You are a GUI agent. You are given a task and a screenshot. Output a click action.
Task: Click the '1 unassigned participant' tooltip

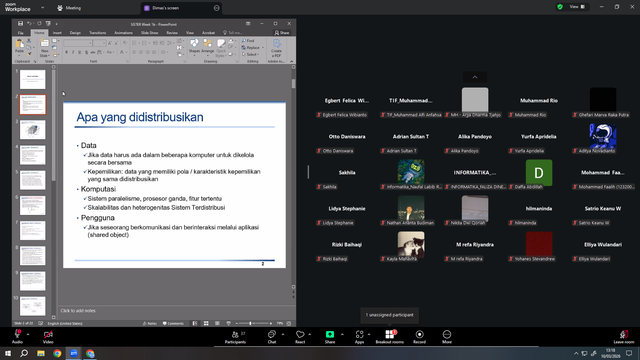pyautogui.click(x=389, y=315)
